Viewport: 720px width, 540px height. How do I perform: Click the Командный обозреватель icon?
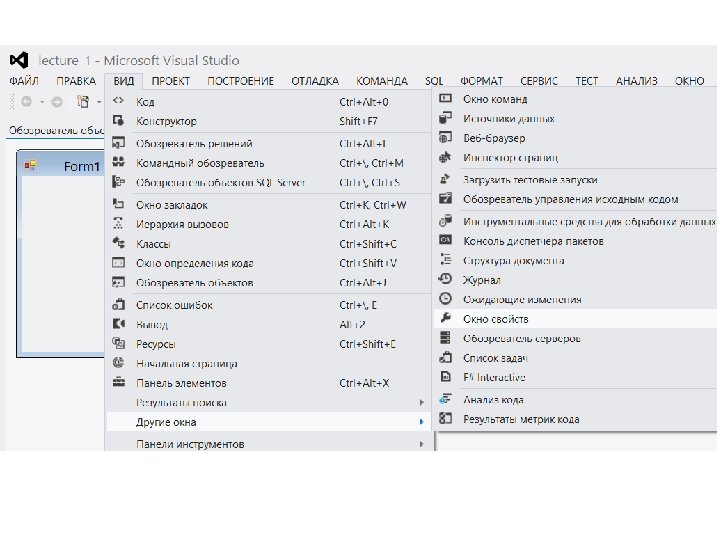[118, 163]
